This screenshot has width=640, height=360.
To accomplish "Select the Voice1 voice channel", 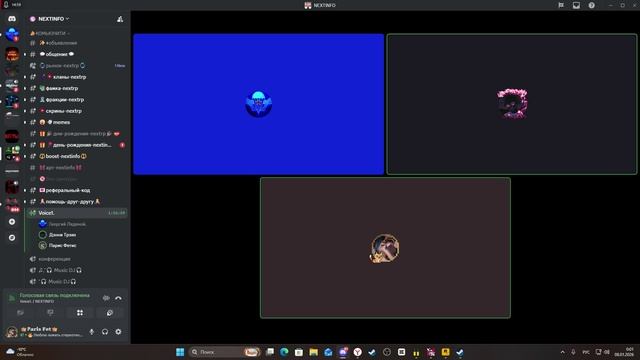I will point(77,213).
